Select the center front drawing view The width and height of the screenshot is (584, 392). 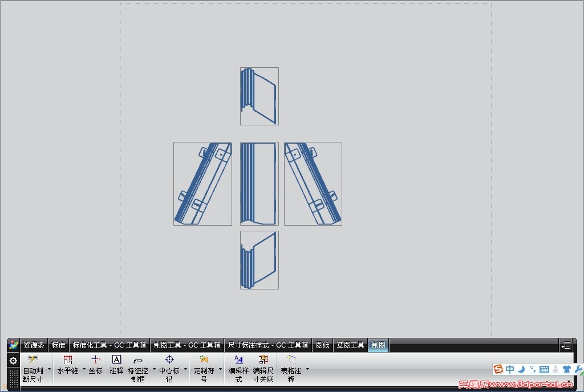[259, 183]
